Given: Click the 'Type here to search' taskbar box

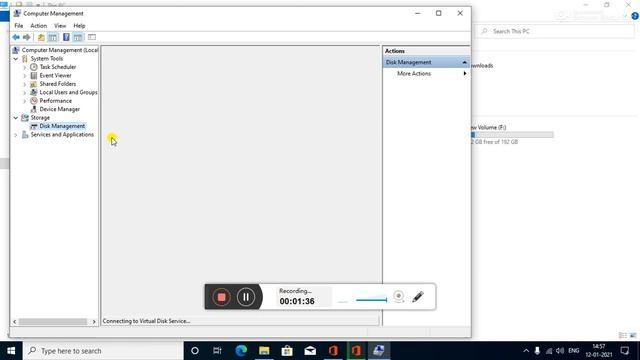Looking at the screenshot, I should coord(103,351).
